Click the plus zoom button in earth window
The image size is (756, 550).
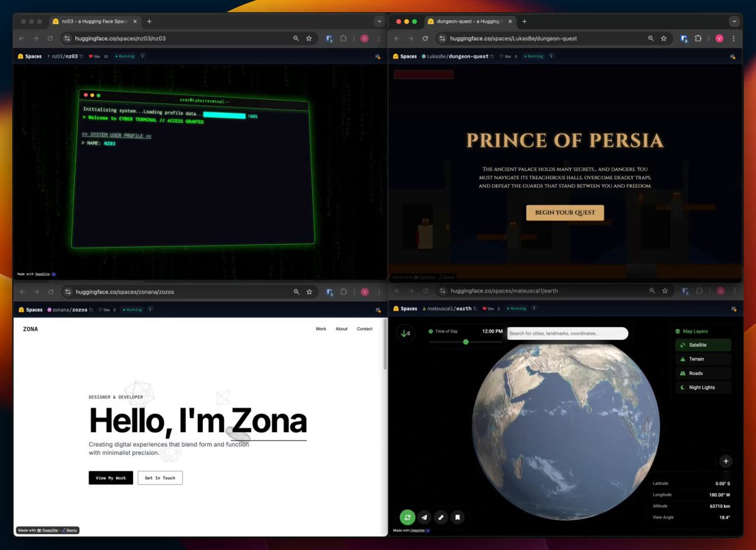click(x=726, y=461)
